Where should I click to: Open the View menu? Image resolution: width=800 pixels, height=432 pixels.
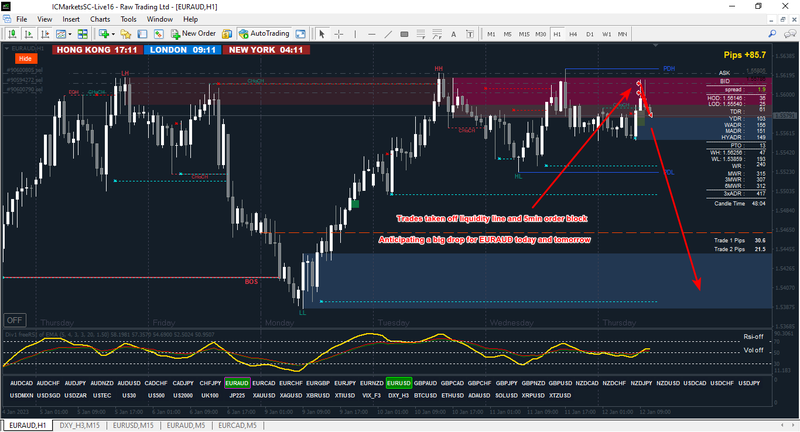tap(44, 19)
